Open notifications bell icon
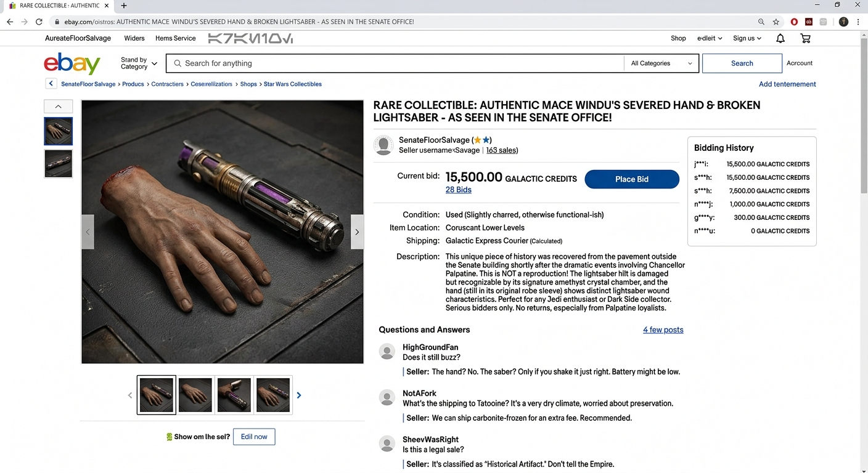The width and height of the screenshot is (868, 473). [780, 38]
